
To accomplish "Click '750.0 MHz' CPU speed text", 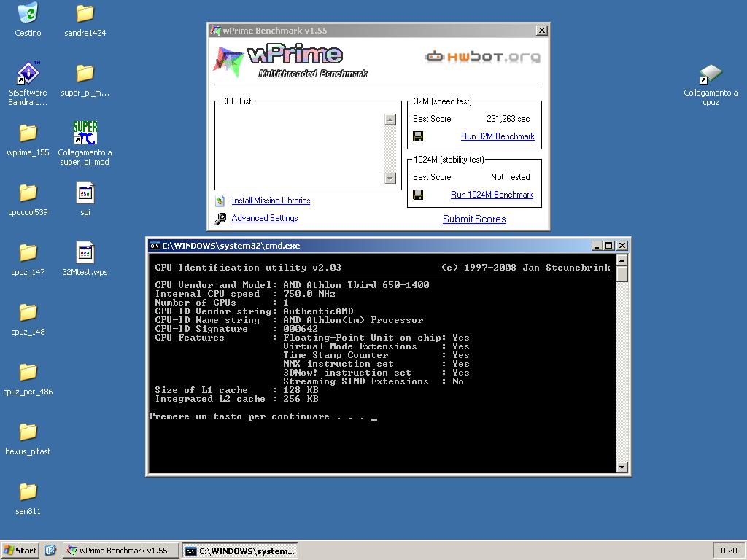I will point(309,294).
